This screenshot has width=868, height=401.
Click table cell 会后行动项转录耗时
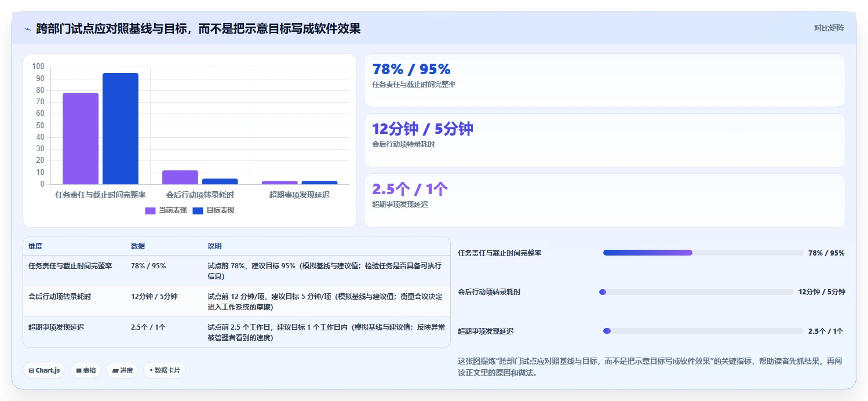tap(60, 297)
